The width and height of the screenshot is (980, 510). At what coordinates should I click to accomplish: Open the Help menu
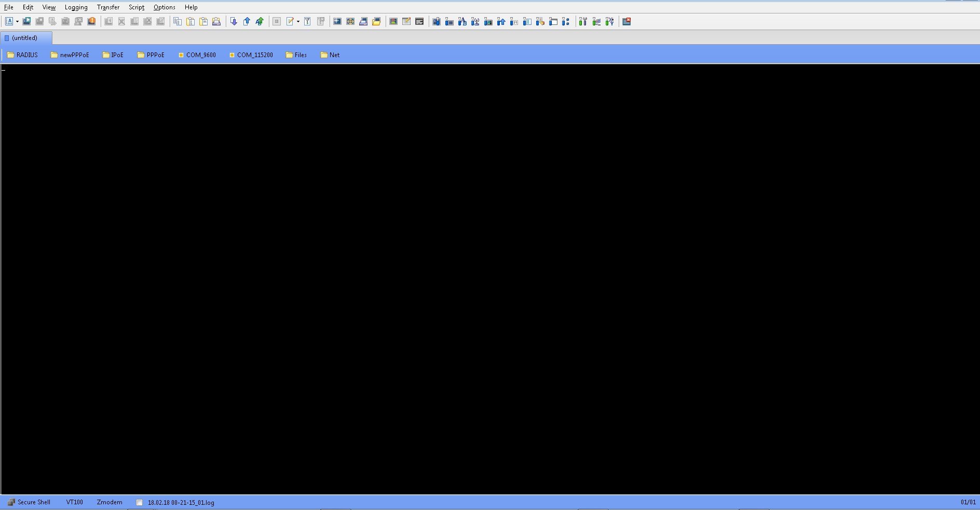[191, 7]
